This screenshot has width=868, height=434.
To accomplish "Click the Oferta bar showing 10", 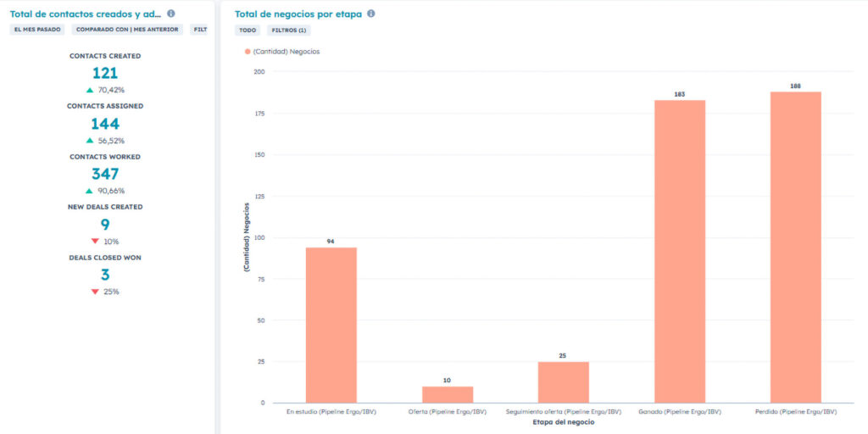I will click(x=447, y=394).
